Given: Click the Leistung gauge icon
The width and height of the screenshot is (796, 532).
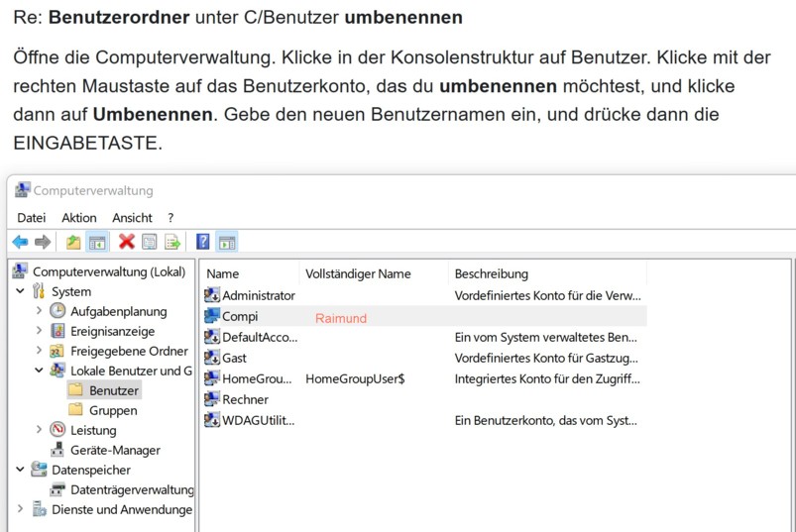Looking at the screenshot, I should [x=57, y=430].
